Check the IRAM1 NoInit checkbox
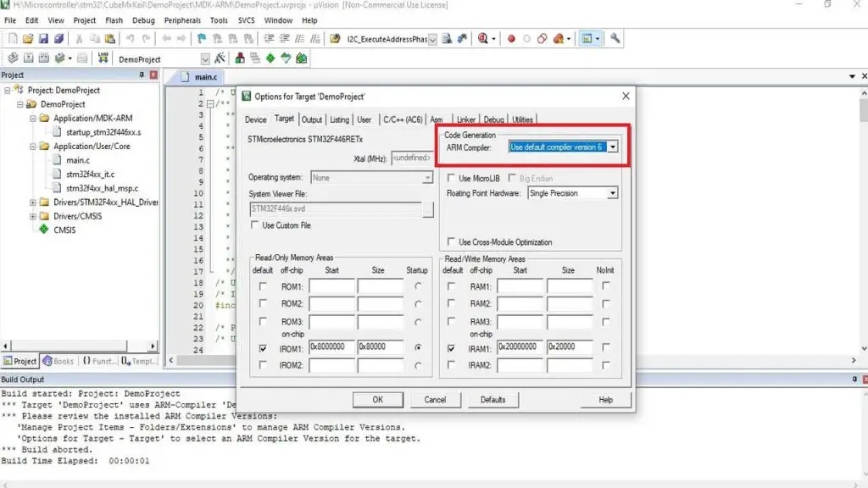 pos(605,347)
